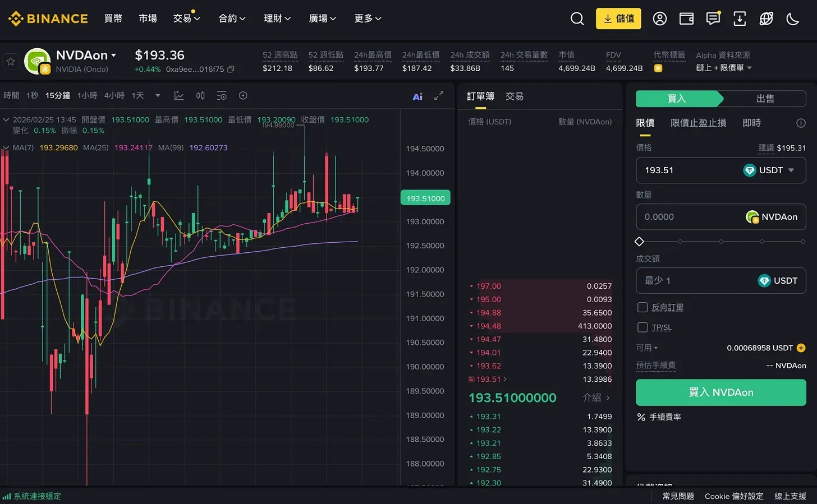The width and height of the screenshot is (817, 504).
Task: Copy the contract address icon
Action: pos(231,70)
